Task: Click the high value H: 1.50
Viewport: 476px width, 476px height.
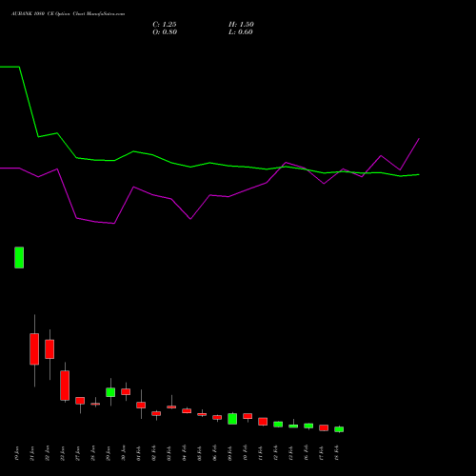Action: point(241,25)
